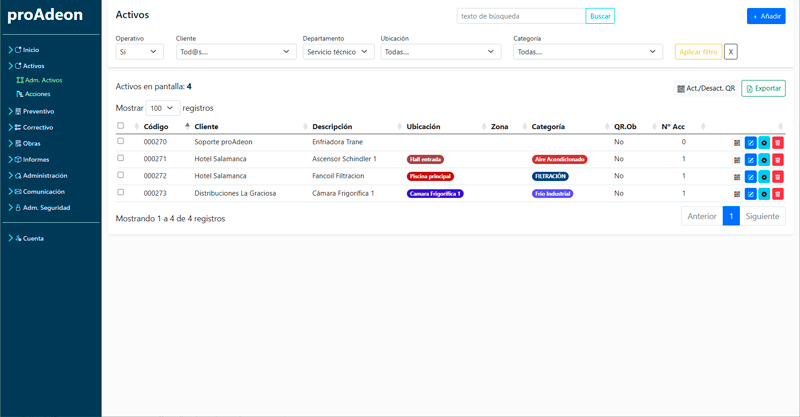Image resolution: width=800 pixels, height=417 pixels.
Task: Clear filters with X button
Action: pyautogui.click(x=731, y=52)
